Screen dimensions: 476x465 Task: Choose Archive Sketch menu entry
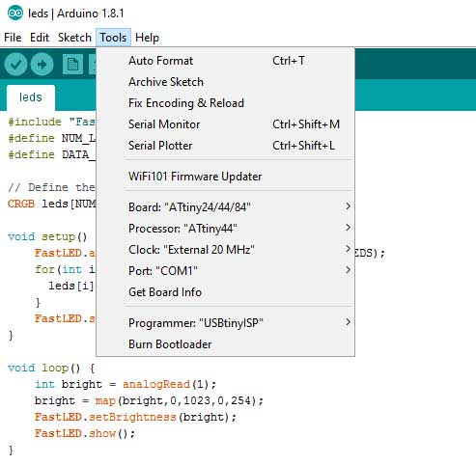coord(225,82)
